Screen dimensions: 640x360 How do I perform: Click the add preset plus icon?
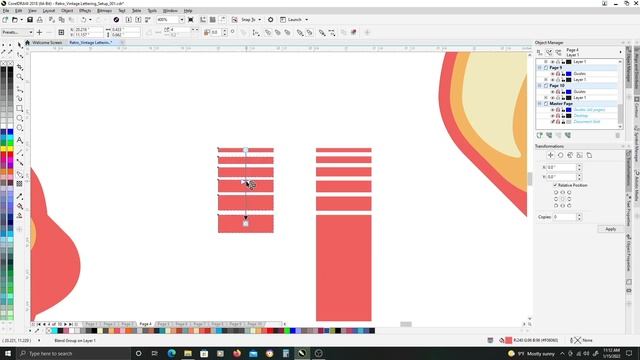point(40,32)
